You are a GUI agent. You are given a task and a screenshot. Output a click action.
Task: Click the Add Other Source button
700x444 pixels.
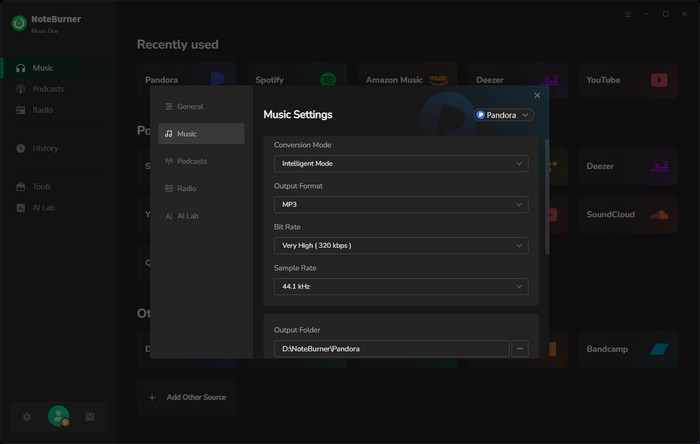tap(187, 397)
